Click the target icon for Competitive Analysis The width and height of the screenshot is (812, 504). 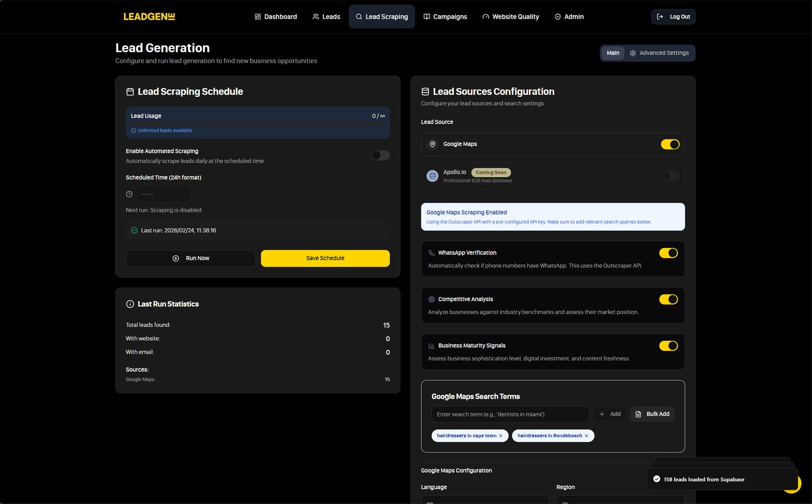[431, 300]
